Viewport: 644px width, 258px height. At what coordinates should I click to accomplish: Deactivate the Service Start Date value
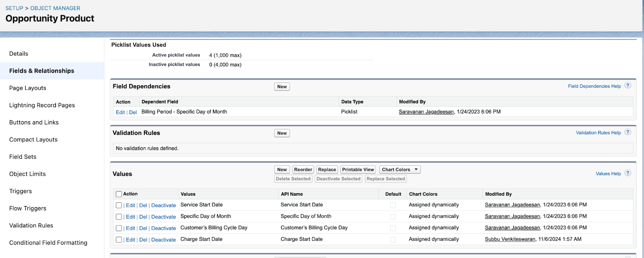pos(163,205)
